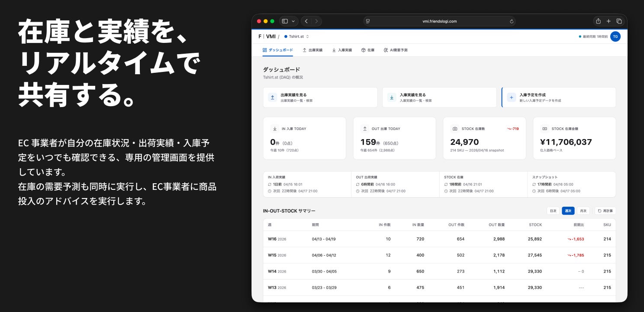Click 再計算 button

605,211
